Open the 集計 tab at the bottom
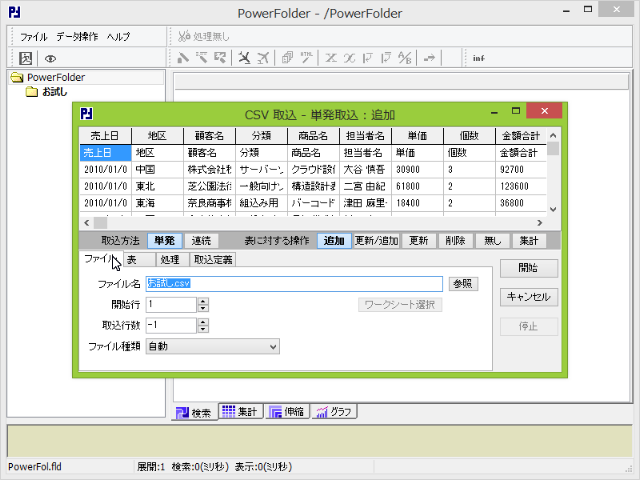Screen dimensions: 640x480 [240, 411]
